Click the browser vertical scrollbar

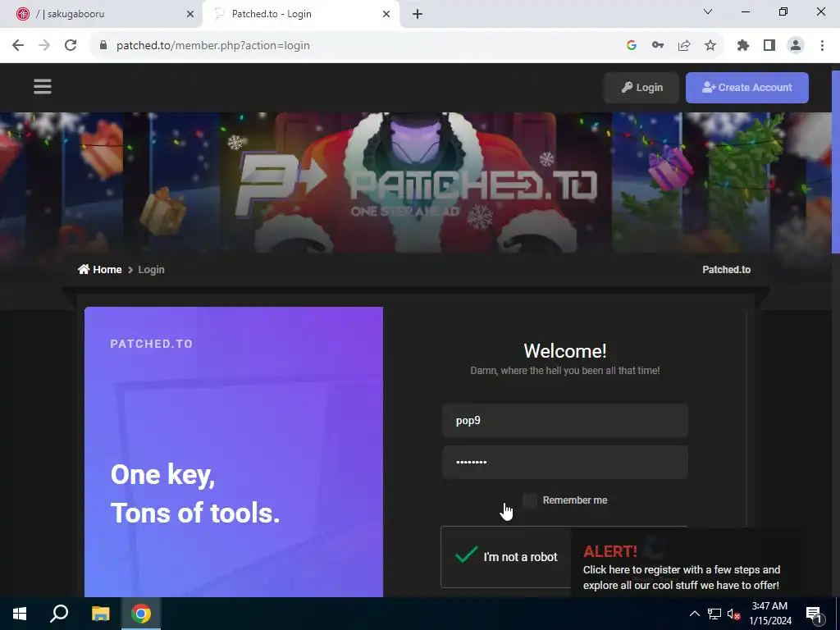(x=834, y=161)
